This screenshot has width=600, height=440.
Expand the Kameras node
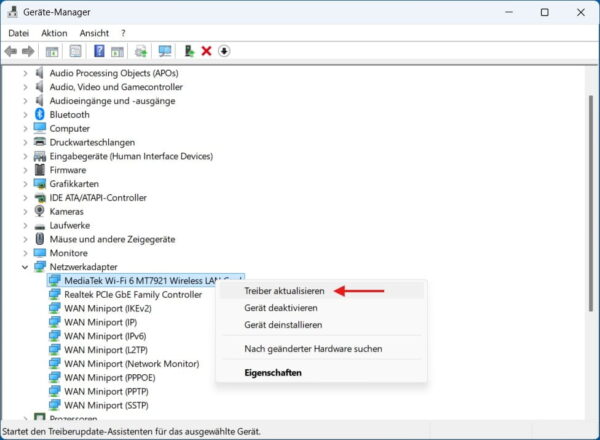coord(25,211)
